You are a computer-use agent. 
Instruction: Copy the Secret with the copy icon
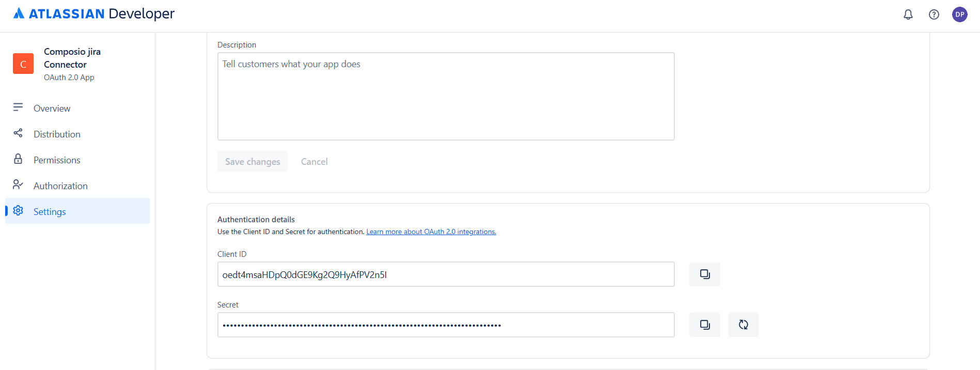click(x=705, y=325)
